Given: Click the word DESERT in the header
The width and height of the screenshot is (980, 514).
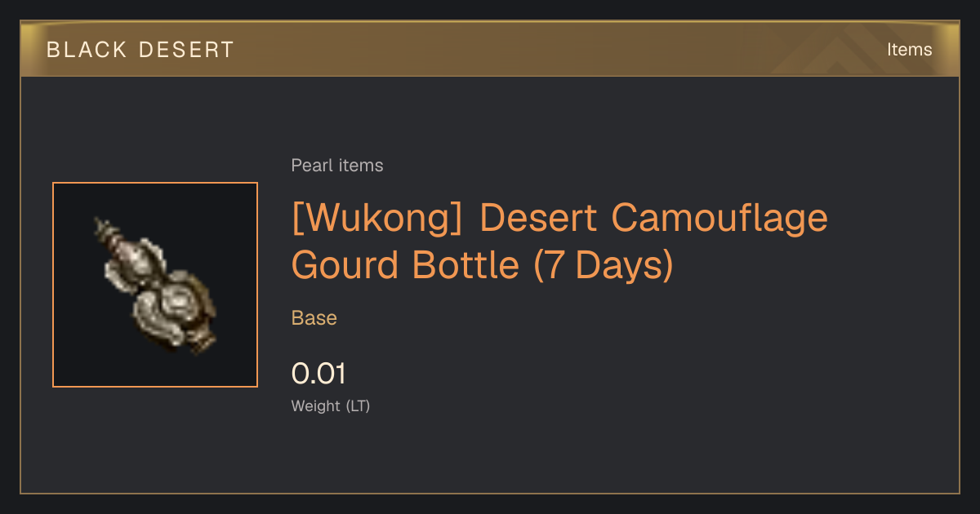Looking at the screenshot, I should [x=187, y=50].
